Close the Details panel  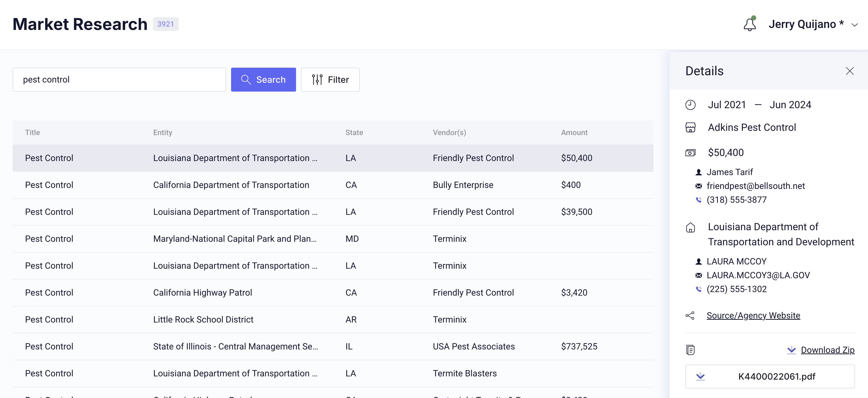(x=849, y=71)
